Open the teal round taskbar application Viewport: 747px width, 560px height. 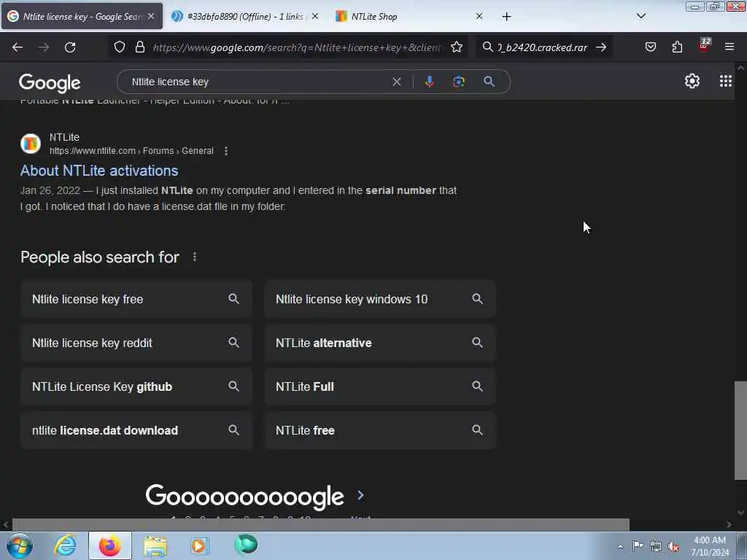pyautogui.click(x=246, y=545)
